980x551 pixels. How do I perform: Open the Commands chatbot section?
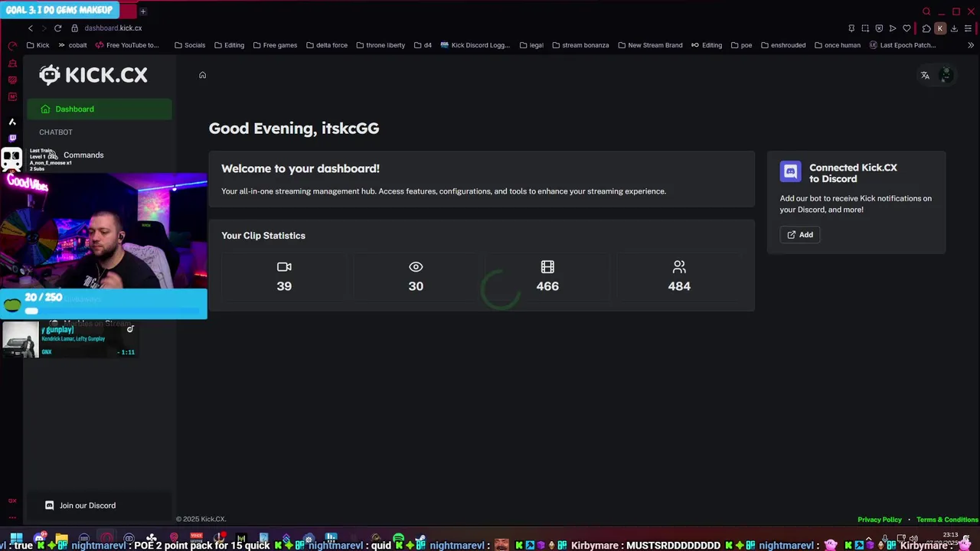click(83, 155)
